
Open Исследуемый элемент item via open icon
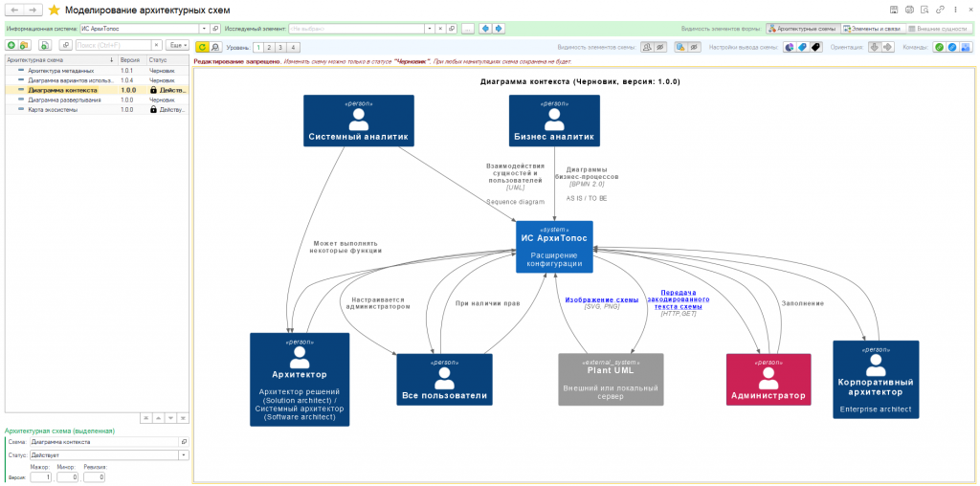coord(452,29)
